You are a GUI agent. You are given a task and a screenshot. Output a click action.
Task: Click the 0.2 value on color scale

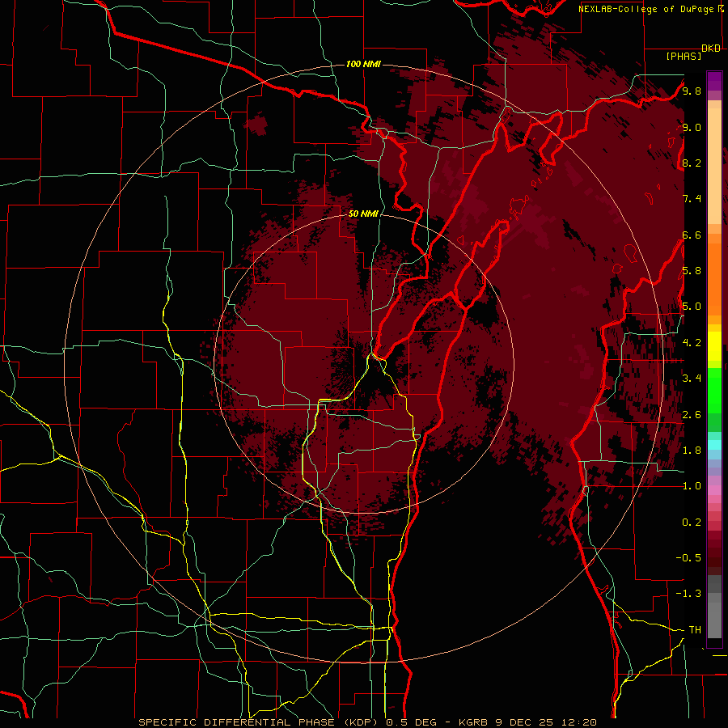tap(692, 523)
